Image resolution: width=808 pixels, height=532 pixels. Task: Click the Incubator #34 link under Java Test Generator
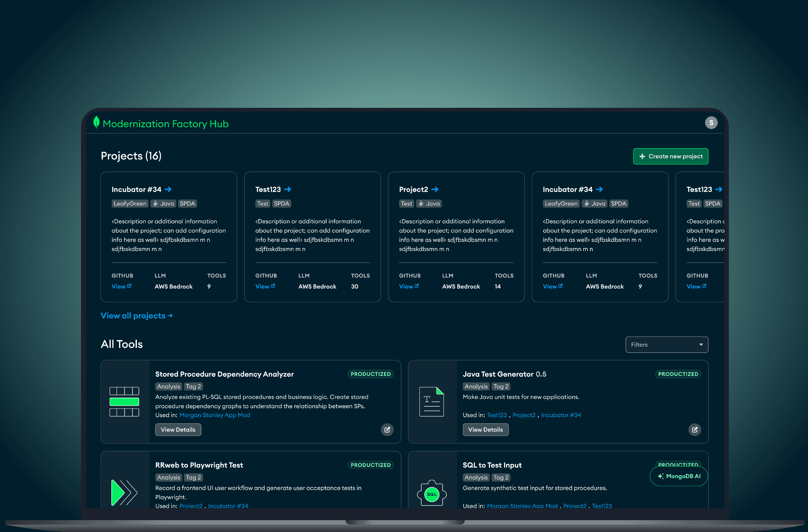(x=561, y=415)
